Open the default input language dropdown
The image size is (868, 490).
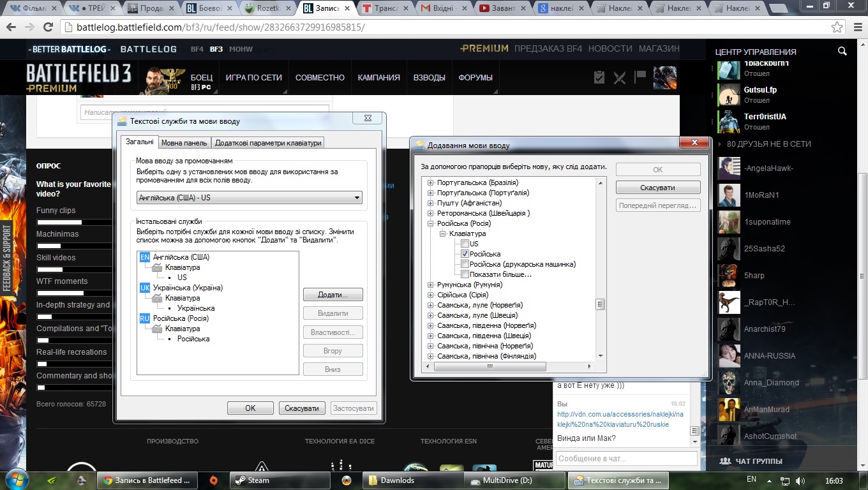coord(250,198)
